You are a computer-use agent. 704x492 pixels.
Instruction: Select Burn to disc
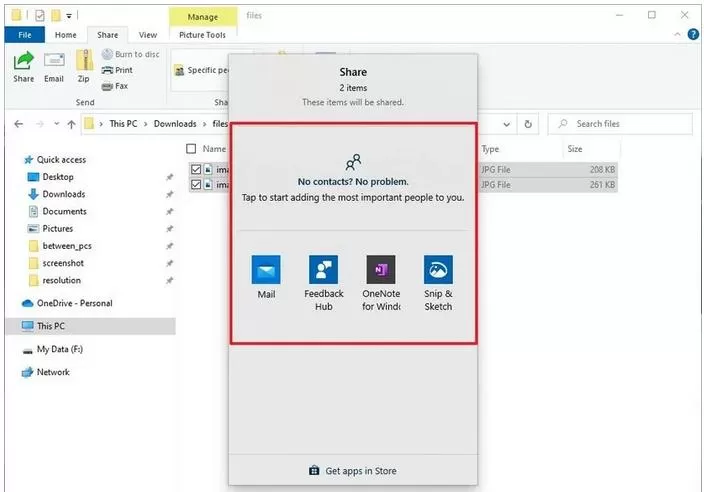(x=131, y=54)
